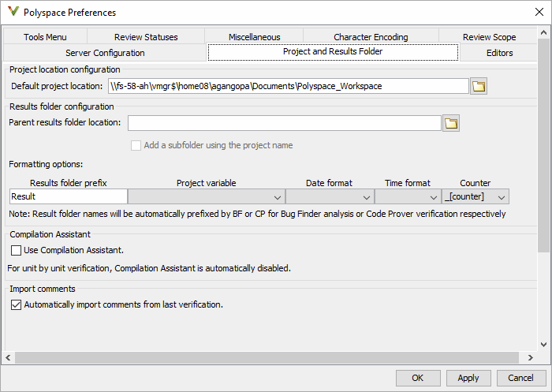Expand the Date format dropdown

coord(330,197)
